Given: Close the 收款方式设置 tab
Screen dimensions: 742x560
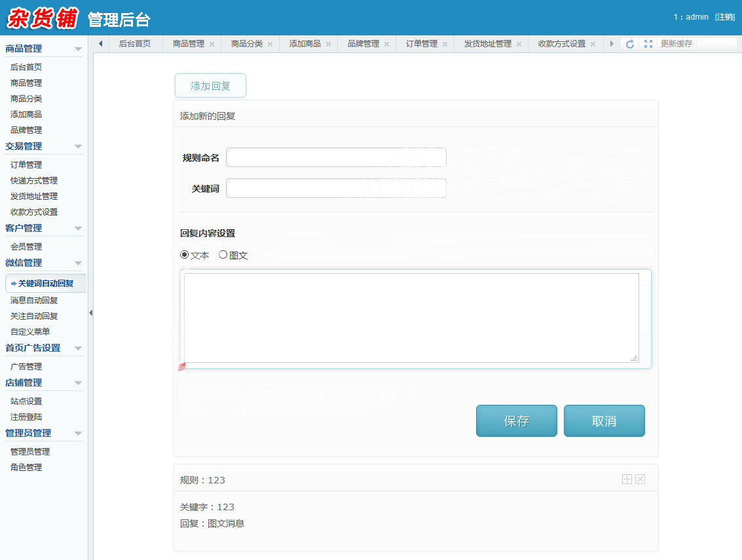Looking at the screenshot, I should (593, 45).
